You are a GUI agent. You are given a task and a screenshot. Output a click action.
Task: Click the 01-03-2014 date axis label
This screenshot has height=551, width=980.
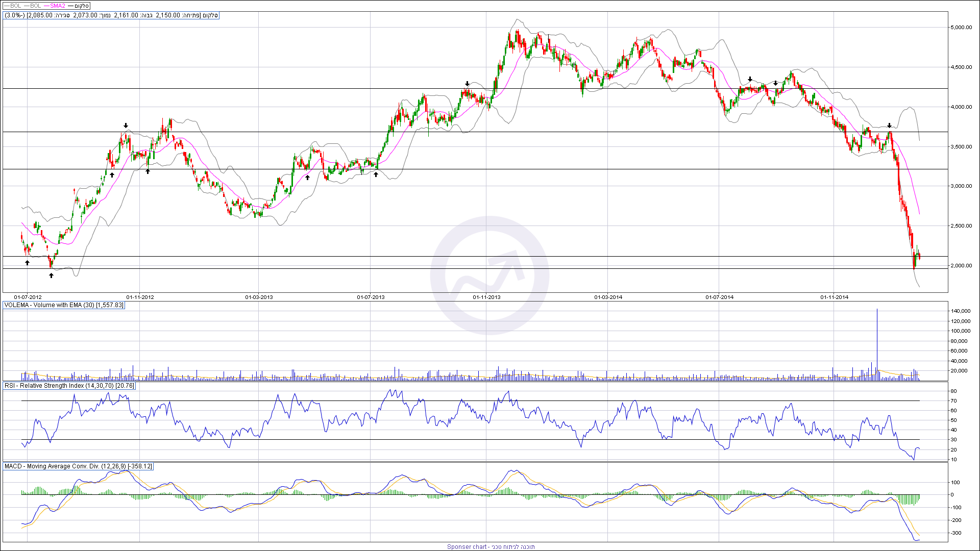coord(608,297)
